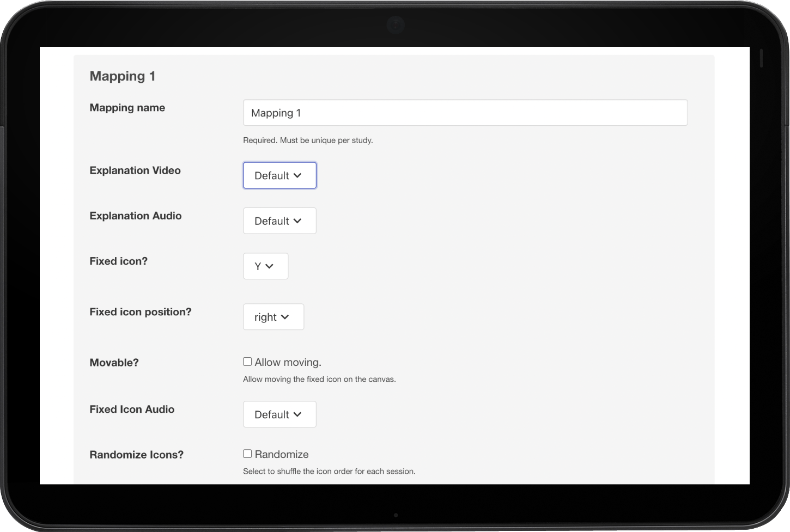Image resolution: width=790 pixels, height=532 pixels.
Task: Click the Explanation Video chevron arrow
Action: click(x=297, y=175)
